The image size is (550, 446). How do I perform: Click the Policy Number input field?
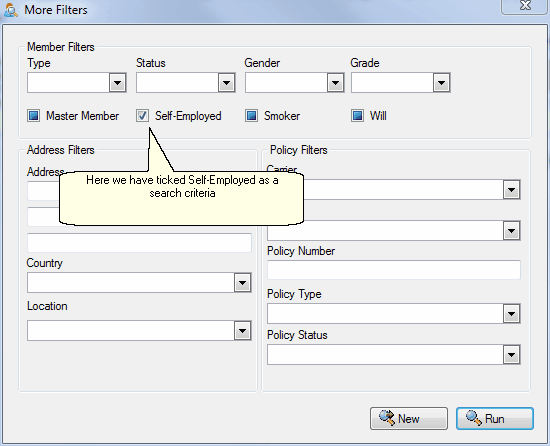(394, 270)
